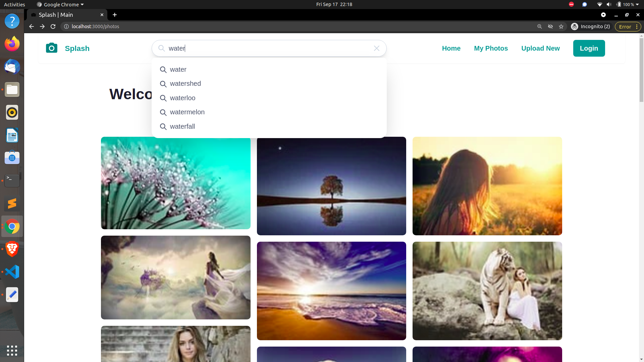
Task: Clear search with the X icon
Action: pyautogui.click(x=376, y=48)
